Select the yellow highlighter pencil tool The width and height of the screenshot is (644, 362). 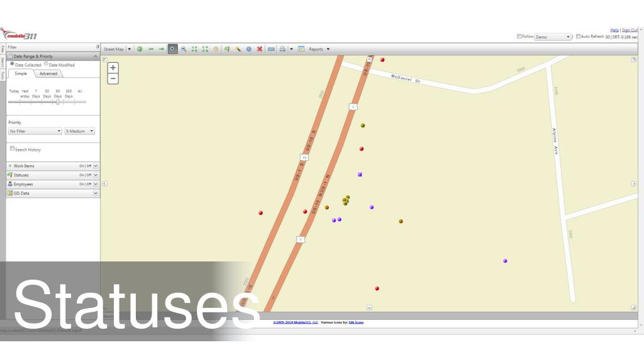[x=238, y=49]
